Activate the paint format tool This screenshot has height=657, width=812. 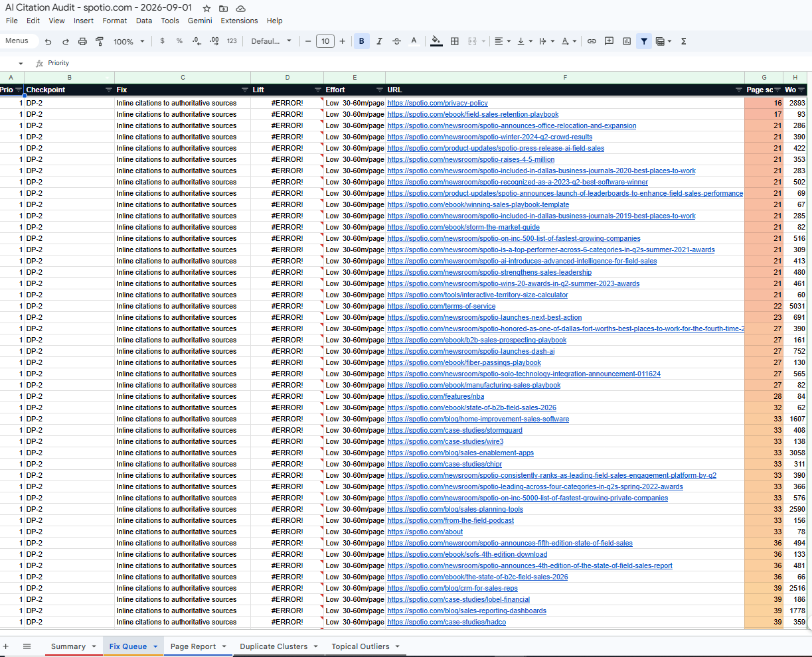[x=100, y=41]
